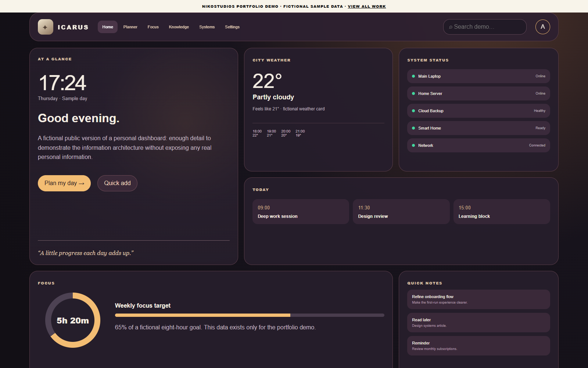Image resolution: width=588 pixels, height=368 pixels.
Task: Follow the View All Work link
Action: pos(367,6)
